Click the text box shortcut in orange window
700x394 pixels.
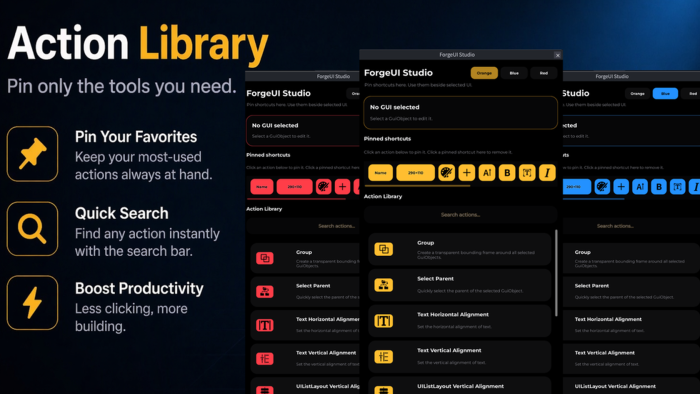coord(527,173)
